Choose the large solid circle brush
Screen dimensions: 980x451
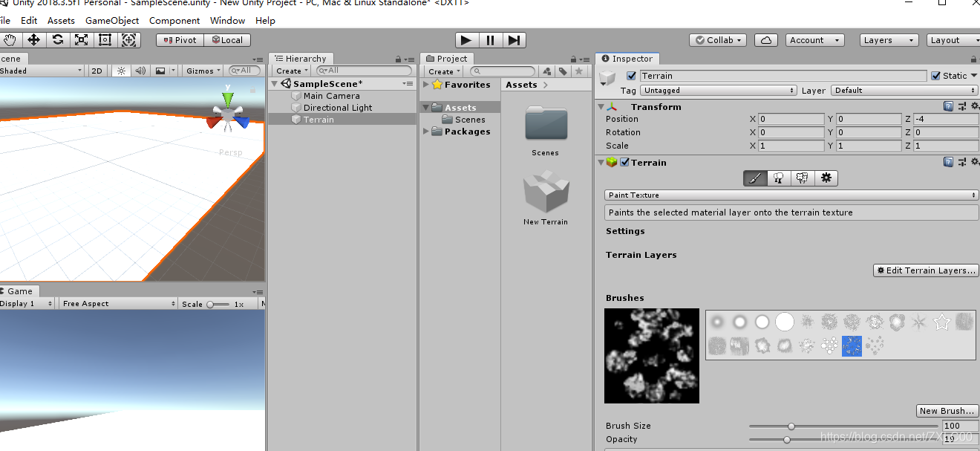(x=785, y=322)
